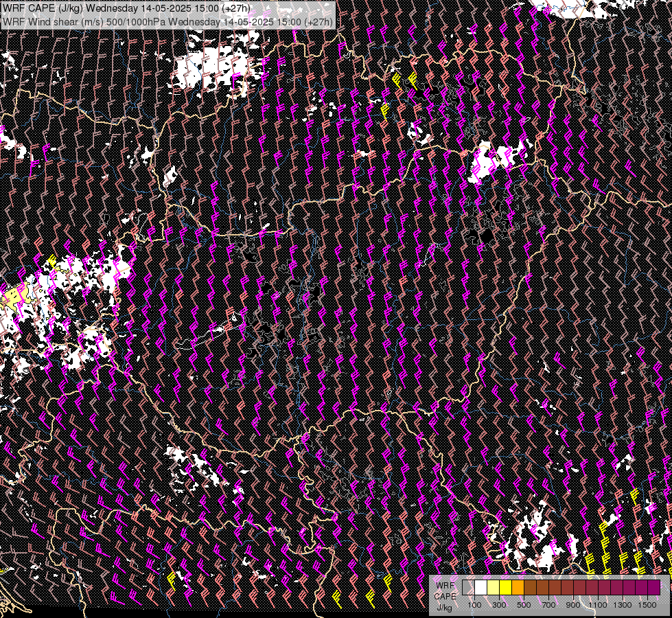The height and width of the screenshot is (618, 672).
Task: Click the J/kg unit label in legend
Action: click(445, 608)
